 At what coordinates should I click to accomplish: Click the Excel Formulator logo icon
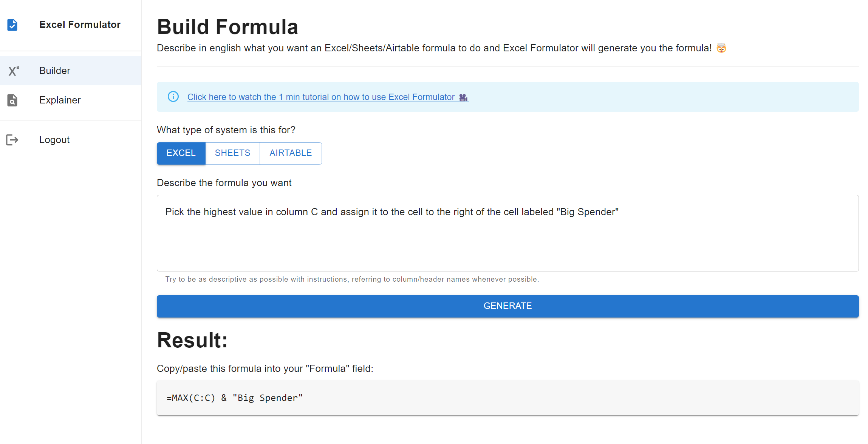[12, 25]
